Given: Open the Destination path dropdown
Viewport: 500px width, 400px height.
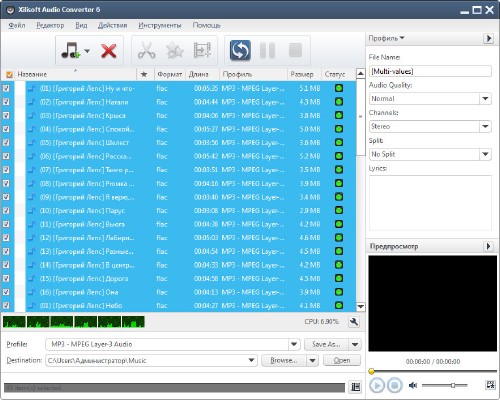Looking at the screenshot, I should [251, 360].
